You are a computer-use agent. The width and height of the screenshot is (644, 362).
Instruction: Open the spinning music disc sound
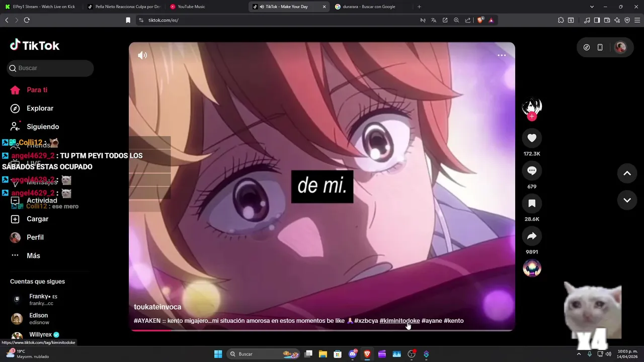tap(532, 268)
